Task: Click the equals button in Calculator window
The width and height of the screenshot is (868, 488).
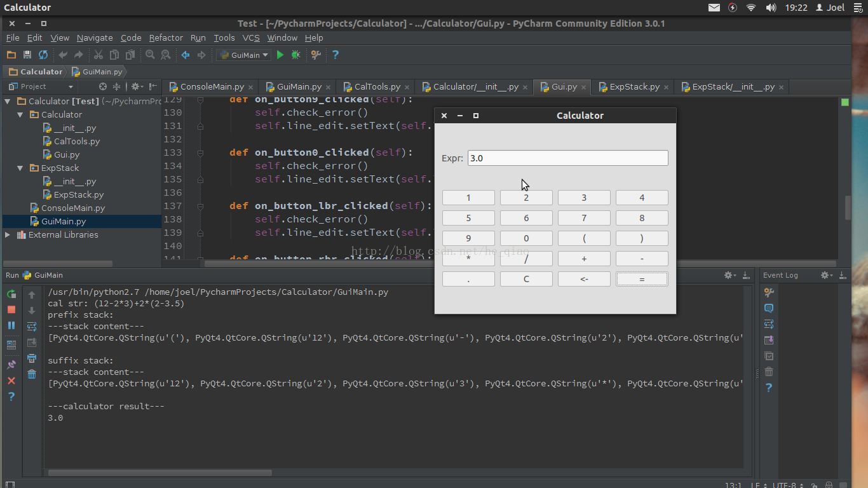Action: [642, 279]
